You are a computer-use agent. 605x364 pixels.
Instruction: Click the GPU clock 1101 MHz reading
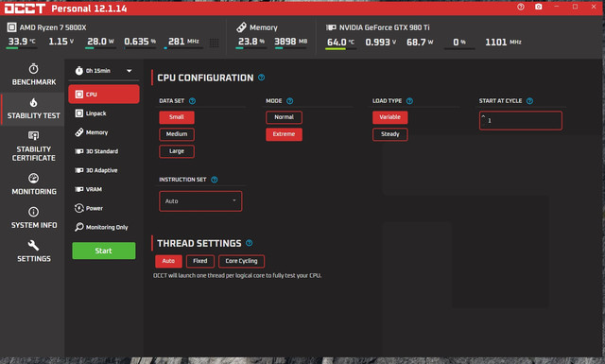pos(503,43)
